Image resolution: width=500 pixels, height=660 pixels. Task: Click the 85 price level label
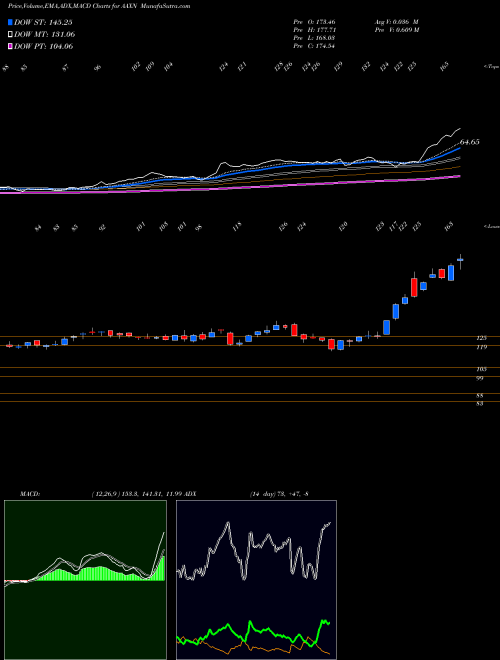click(480, 396)
